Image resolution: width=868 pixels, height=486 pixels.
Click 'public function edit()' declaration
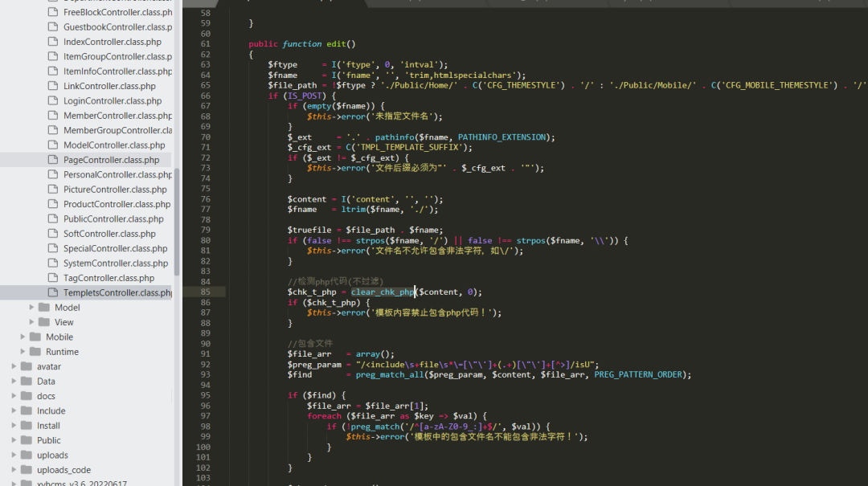pos(302,43)
